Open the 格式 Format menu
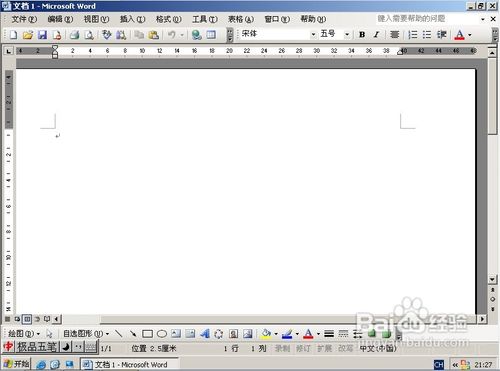This screenshot has width=500, height=371. coord(169,19)
